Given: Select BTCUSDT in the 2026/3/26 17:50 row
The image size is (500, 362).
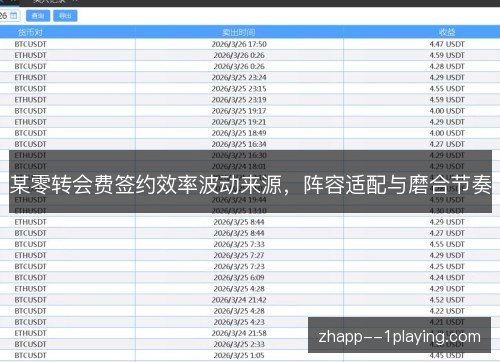Looking at the screenshot, I should (30, 44).
